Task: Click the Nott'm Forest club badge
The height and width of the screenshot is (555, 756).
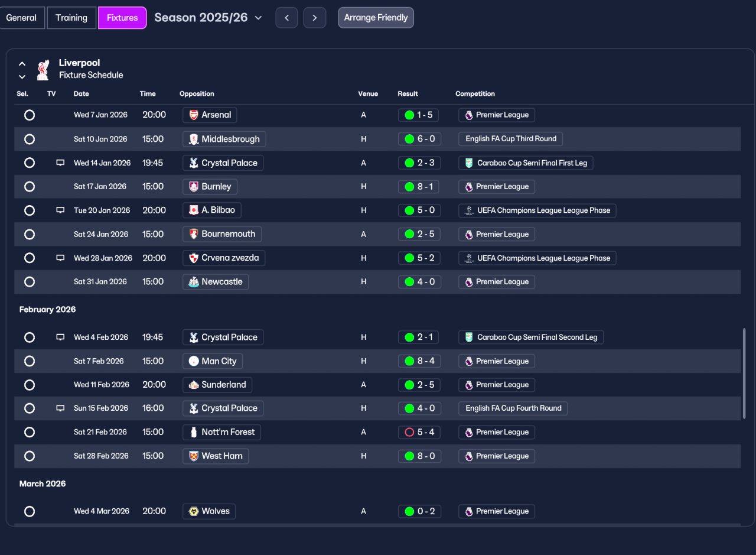Action: [194, 432]
